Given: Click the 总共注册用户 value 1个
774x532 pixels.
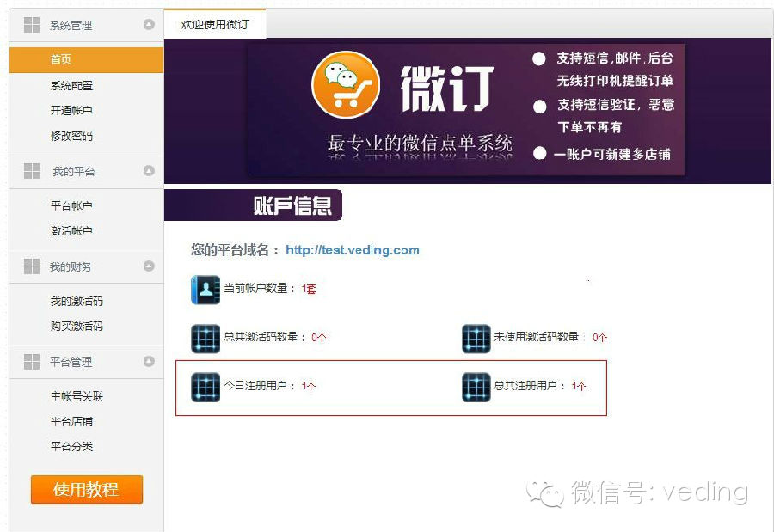Looking at the screenshot, I should [x=579, y=386].
